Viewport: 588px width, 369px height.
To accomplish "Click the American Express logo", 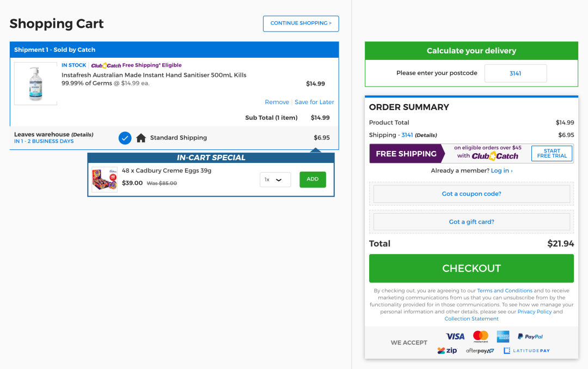I will (503, 337).
